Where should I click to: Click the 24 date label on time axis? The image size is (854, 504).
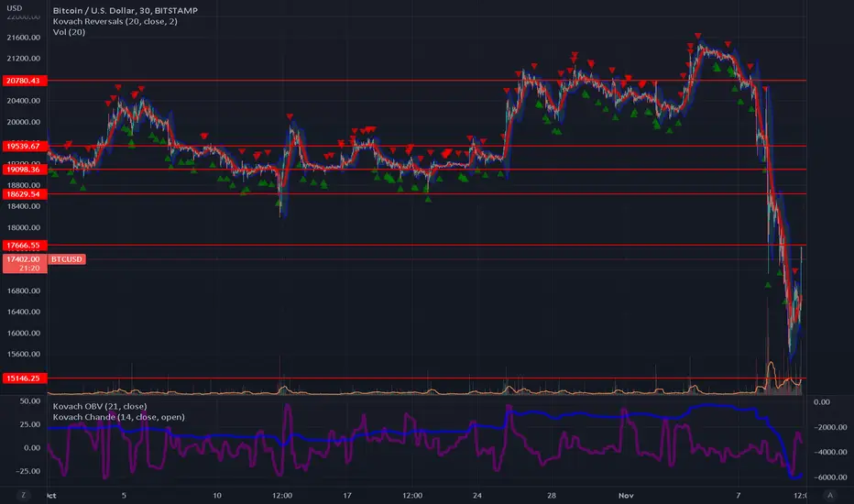tap(477, 495)
